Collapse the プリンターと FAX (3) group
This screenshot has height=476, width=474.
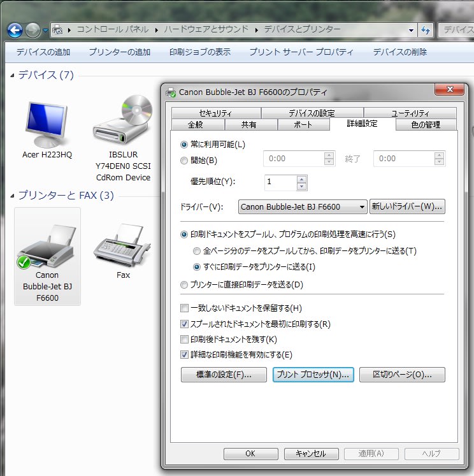[12, 196]
